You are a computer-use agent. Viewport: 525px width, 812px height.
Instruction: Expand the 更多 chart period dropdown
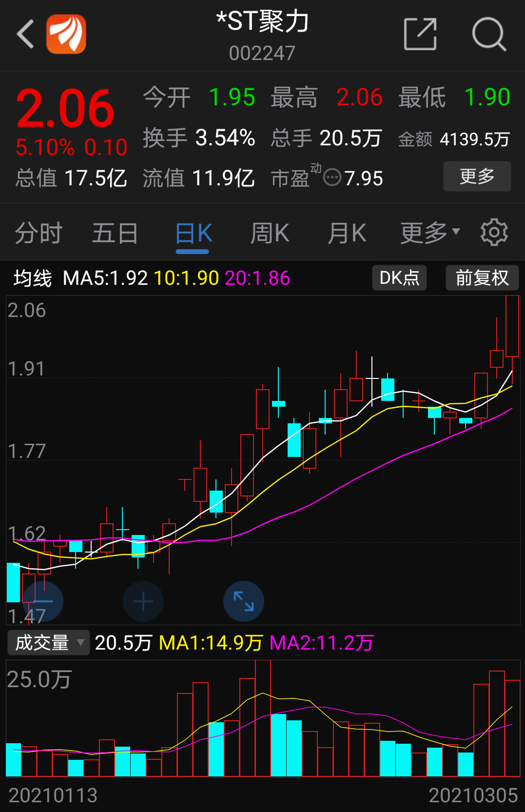430,233
